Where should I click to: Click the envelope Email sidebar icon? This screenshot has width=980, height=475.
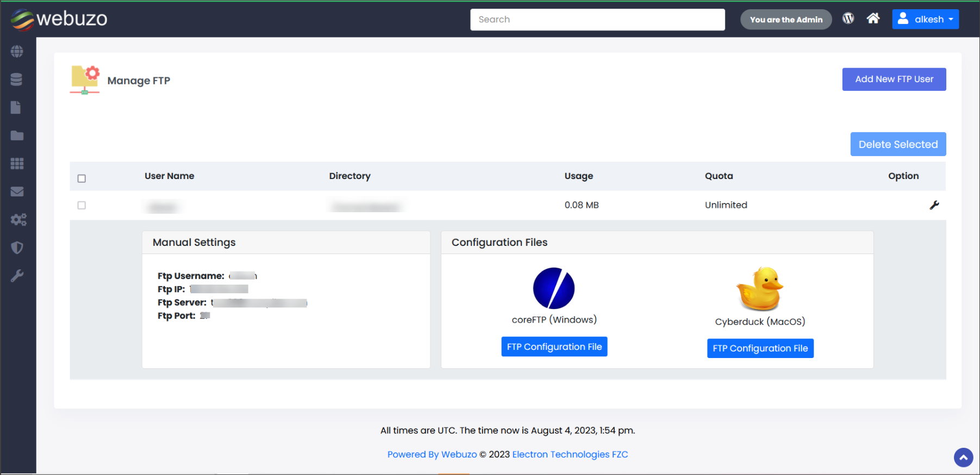click(17, 192)
